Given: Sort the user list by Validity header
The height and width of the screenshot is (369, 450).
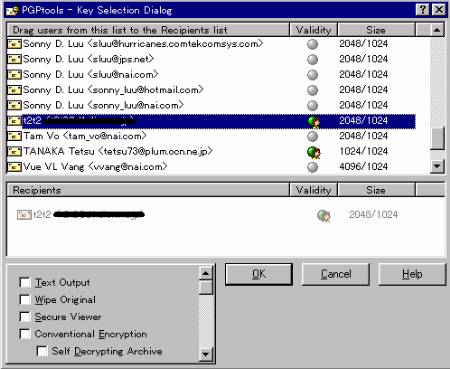Looking at the screenshot, I should coord(313,30).
